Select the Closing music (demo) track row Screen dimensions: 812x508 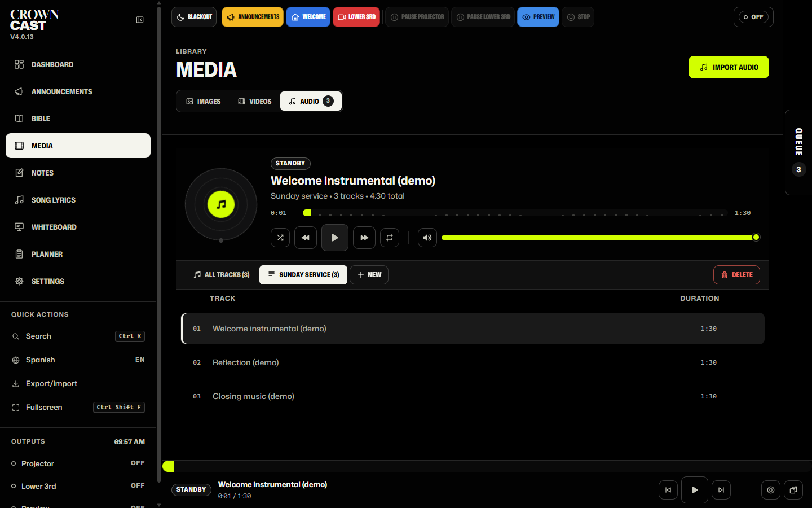473,396
